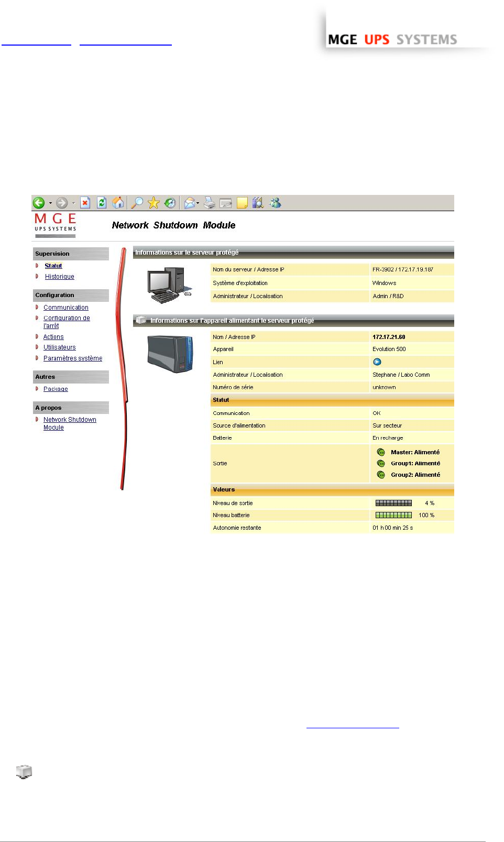
Task: Click the Sur secteur power source value
Action: pyautogui.click(x=387, y=425)
